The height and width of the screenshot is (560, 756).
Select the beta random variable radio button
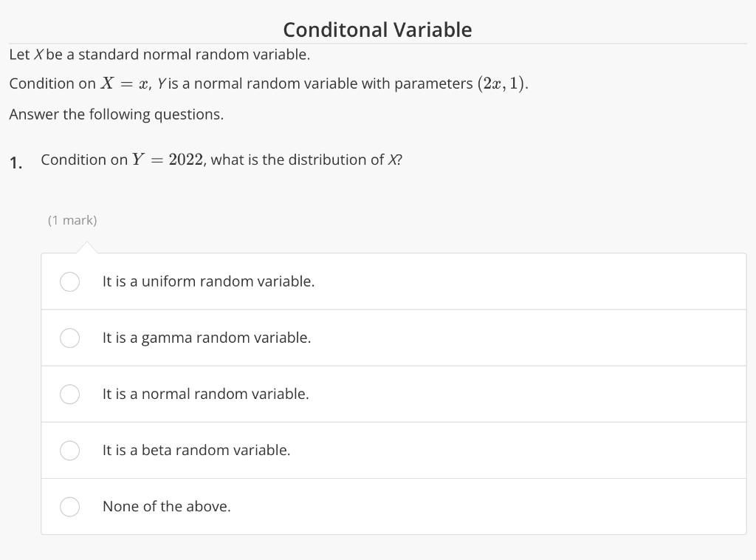click(70, 451)
